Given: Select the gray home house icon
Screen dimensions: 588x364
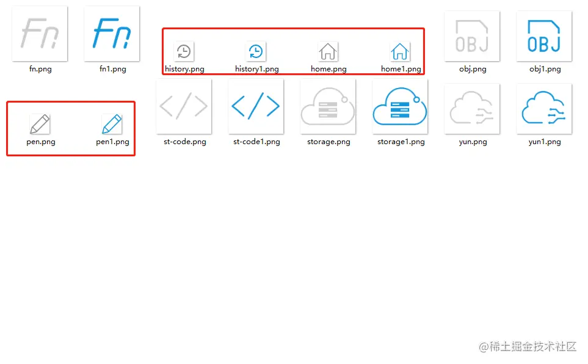Looking at the screenshot, I should 328,51.
